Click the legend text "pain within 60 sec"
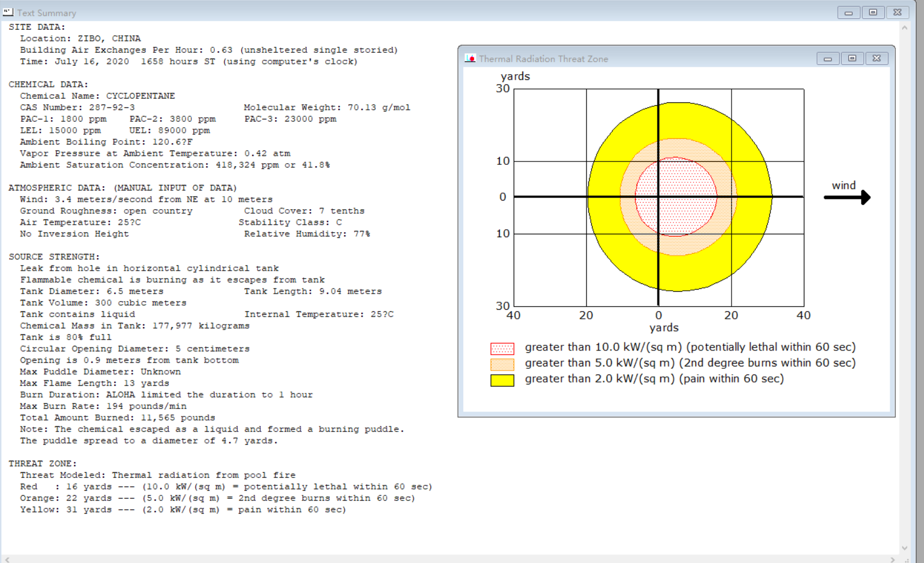This screenshot has height=563, width=924. click(731, 379)
